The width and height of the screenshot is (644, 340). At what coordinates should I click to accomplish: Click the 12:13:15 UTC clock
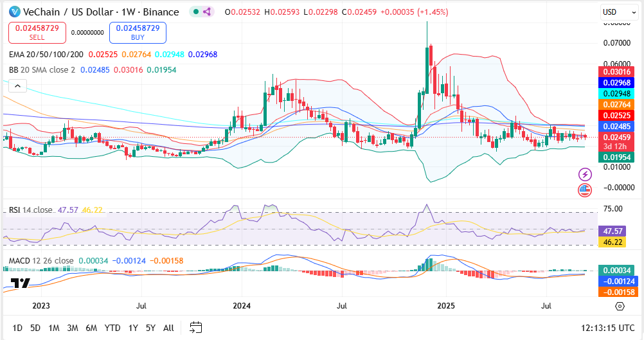click(607, 328)
